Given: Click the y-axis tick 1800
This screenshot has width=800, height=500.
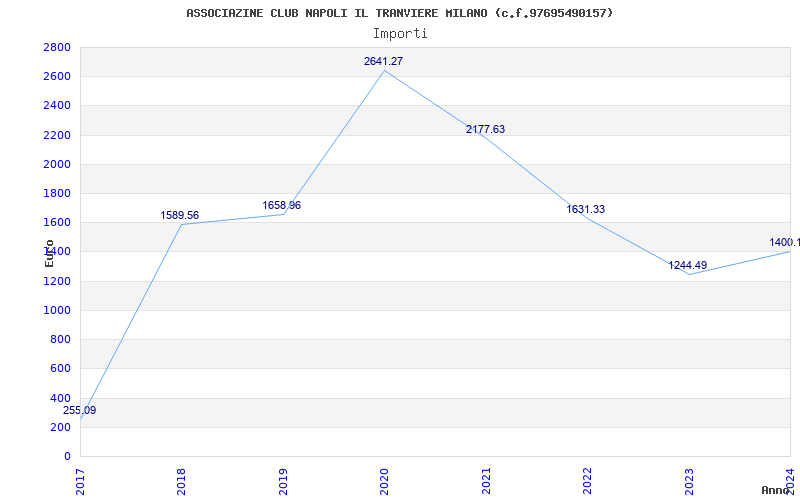Looking at the screenshot, I should tap(57, 193).
